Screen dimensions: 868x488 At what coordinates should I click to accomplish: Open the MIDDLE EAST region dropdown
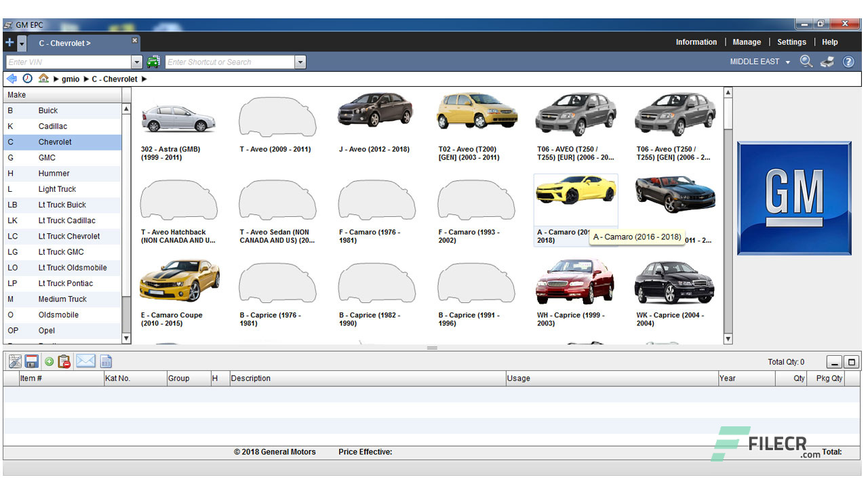[x=759, y=62]
